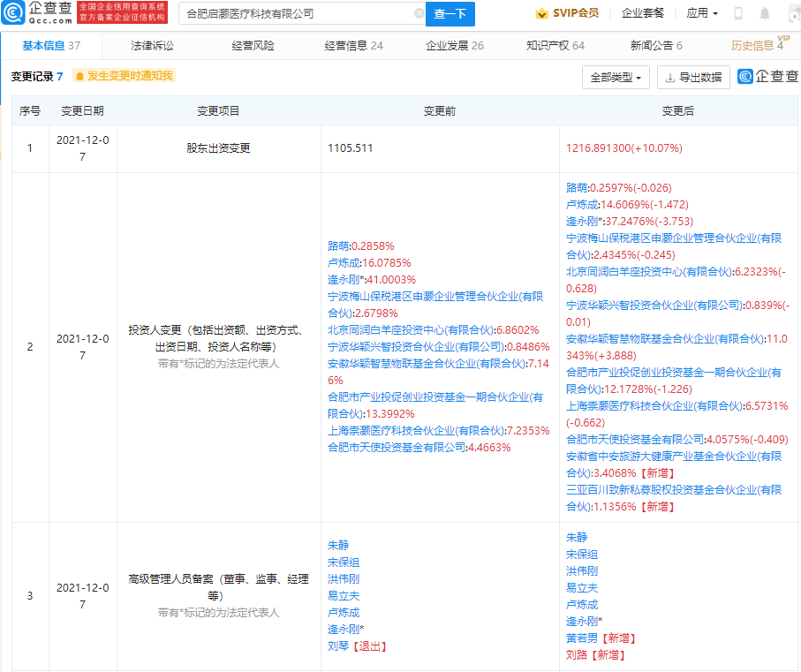This screenshot has width=801, height=672.
Task: Click the 变更记录 7 section title
Action: pyautogui.click(x=37, y=77)
